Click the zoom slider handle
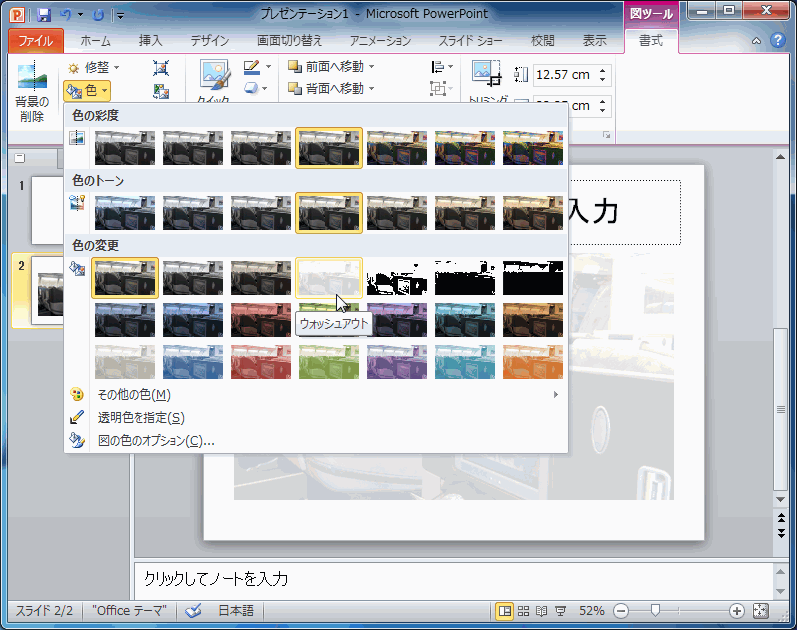Viewport: 797px width, 630px height. tap(656, 610)
